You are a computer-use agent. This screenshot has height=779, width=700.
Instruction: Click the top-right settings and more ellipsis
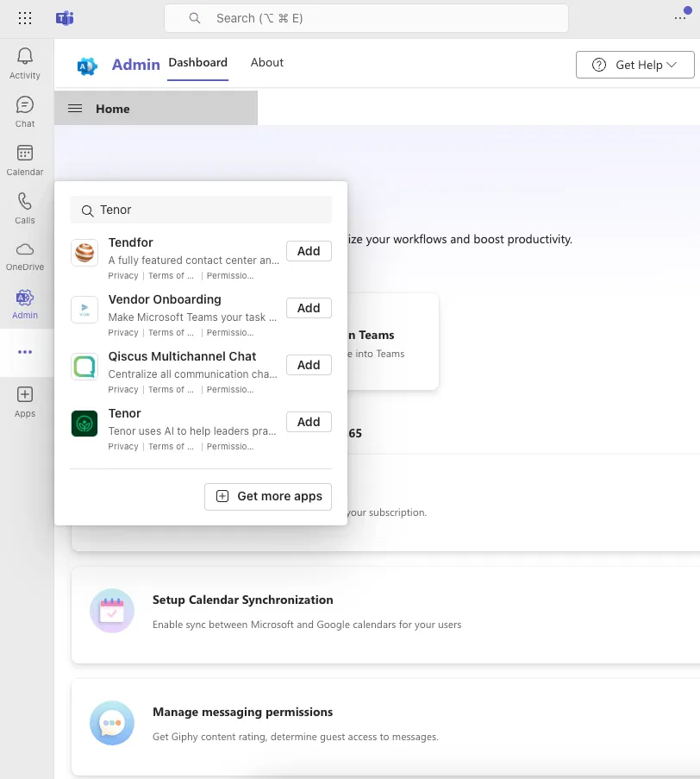tap(680, 18)
